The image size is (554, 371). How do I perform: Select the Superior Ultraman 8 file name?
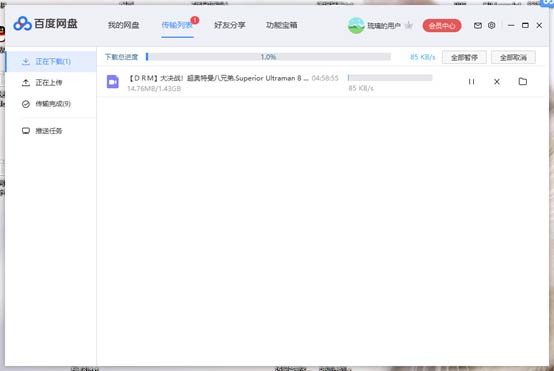point(218,78)
